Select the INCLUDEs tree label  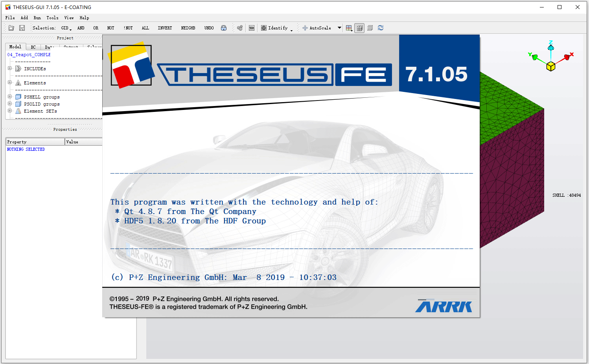35,69
